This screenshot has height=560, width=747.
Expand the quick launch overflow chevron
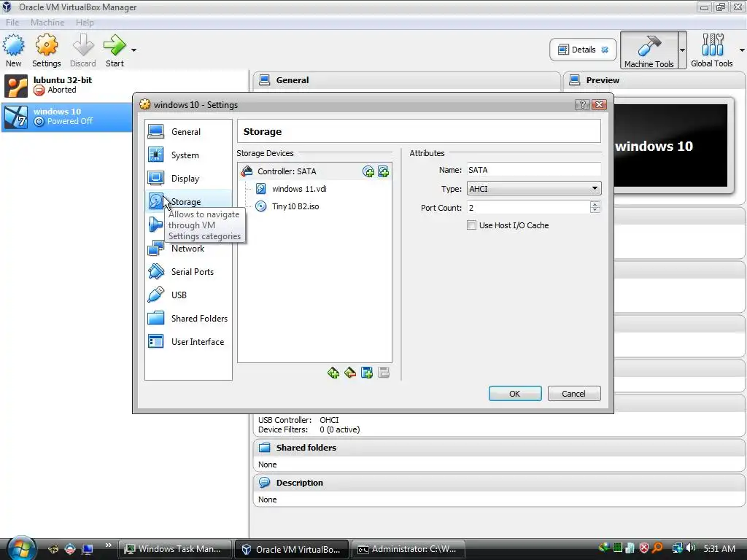(109, 545)
